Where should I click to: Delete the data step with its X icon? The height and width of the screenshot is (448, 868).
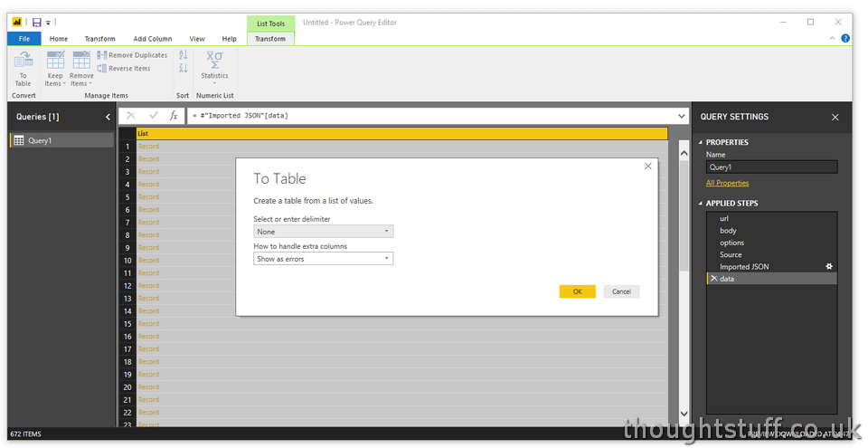pos(713,279)
